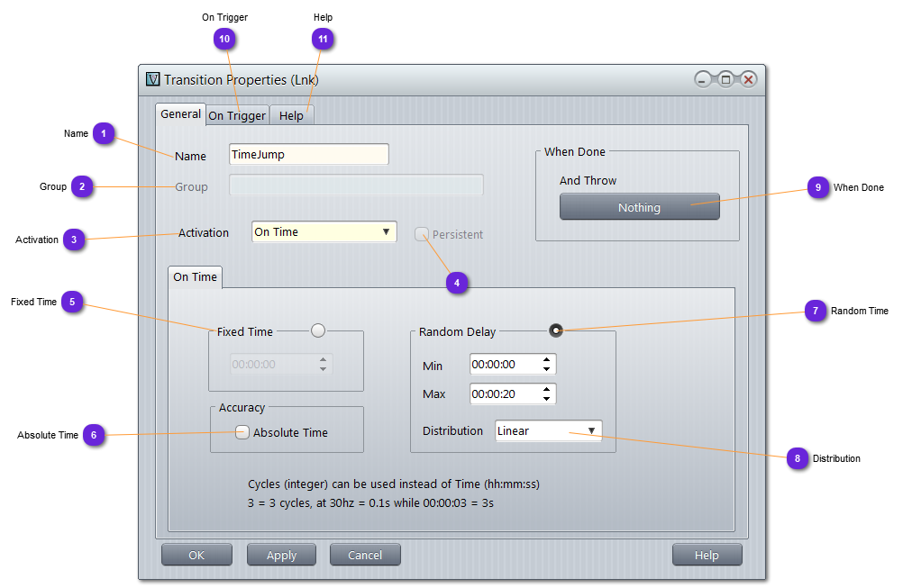
Task: Click the Nothing button under And Throw
Action: click(x=639, y=207)
